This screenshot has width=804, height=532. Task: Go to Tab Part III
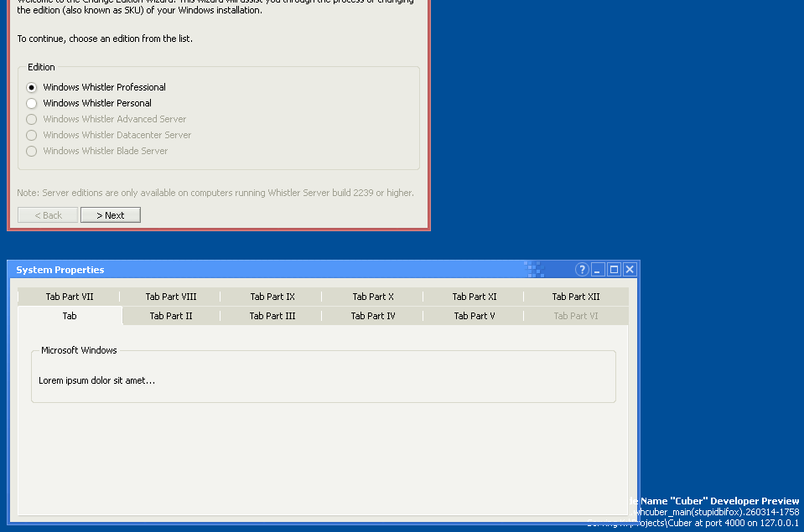tap(272, 316)
